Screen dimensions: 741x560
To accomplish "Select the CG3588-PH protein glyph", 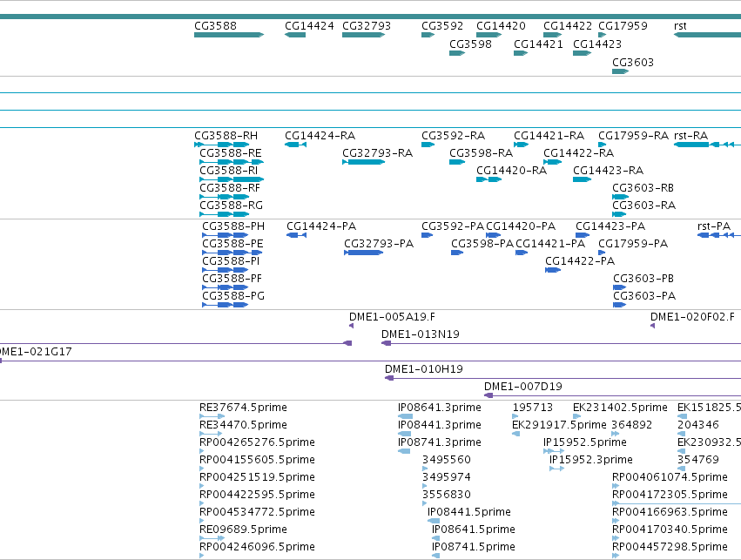I will pos(225,235).
